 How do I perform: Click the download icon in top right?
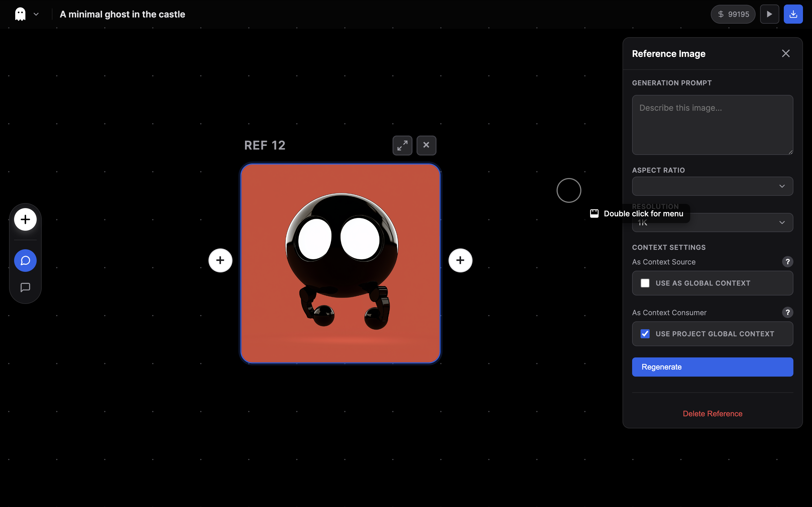pos(794,14)
